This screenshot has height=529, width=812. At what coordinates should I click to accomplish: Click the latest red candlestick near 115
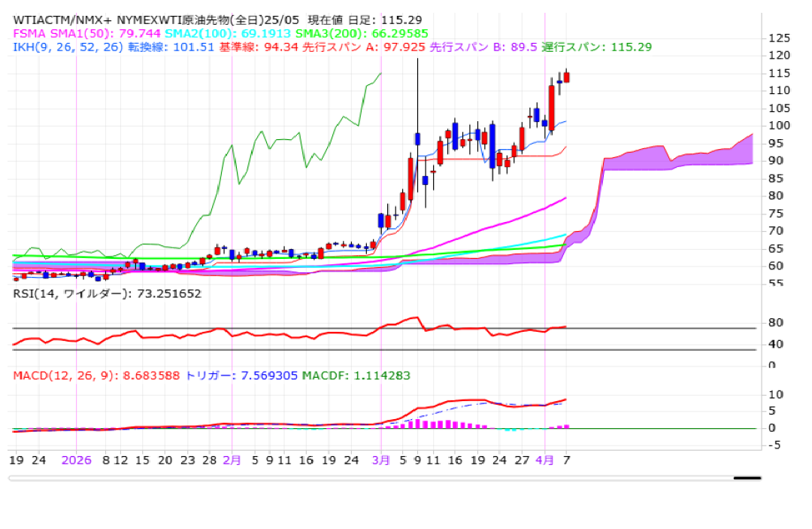(567, 78)
